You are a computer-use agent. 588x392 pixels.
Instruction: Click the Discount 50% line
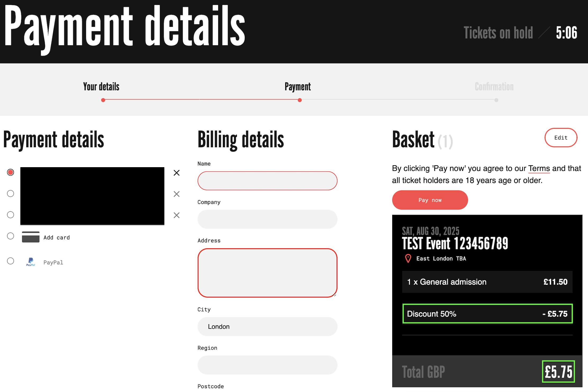click(487, 314)
